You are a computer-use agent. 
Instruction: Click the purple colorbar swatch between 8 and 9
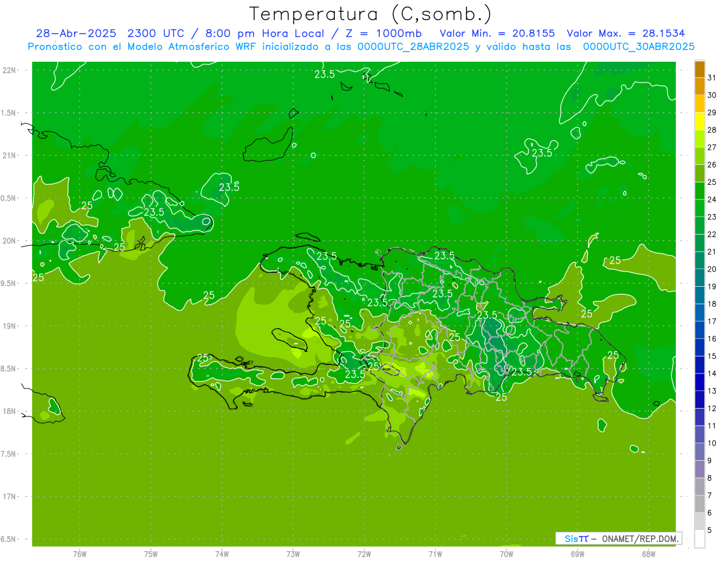coord(699,469)
